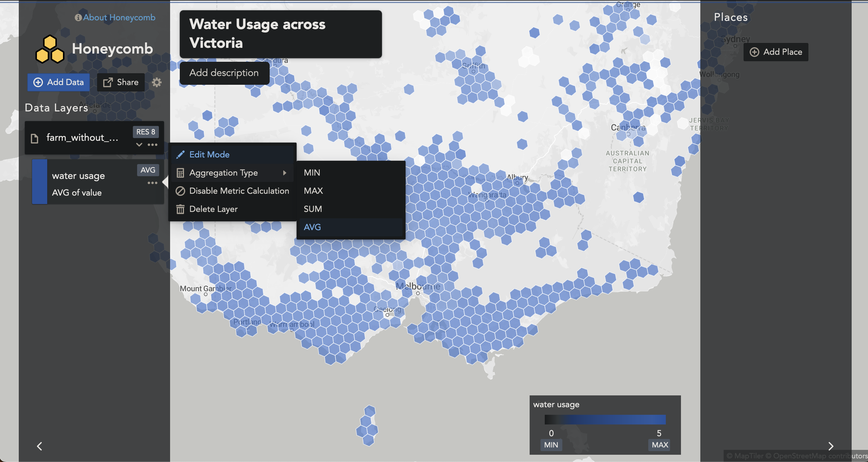This screenshot has width=868, height=462.
Task: Click the Disable Metric Calculation icon
Action: (180, 191)
